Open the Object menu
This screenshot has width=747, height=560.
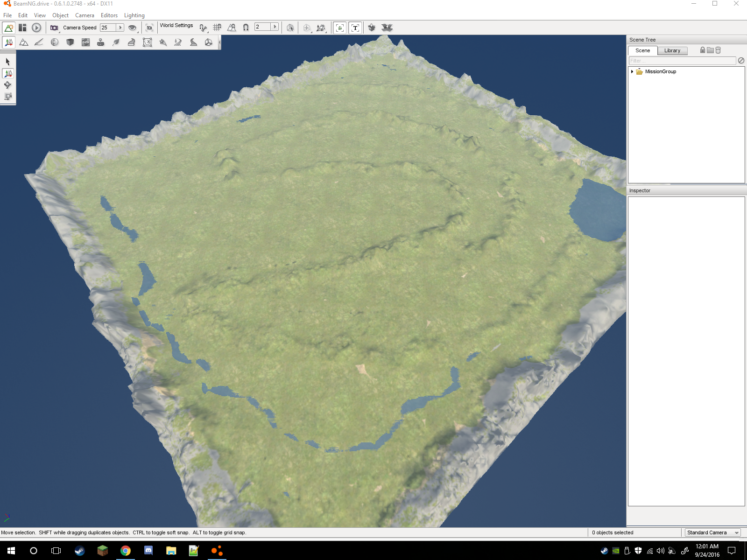click(61, 15)
